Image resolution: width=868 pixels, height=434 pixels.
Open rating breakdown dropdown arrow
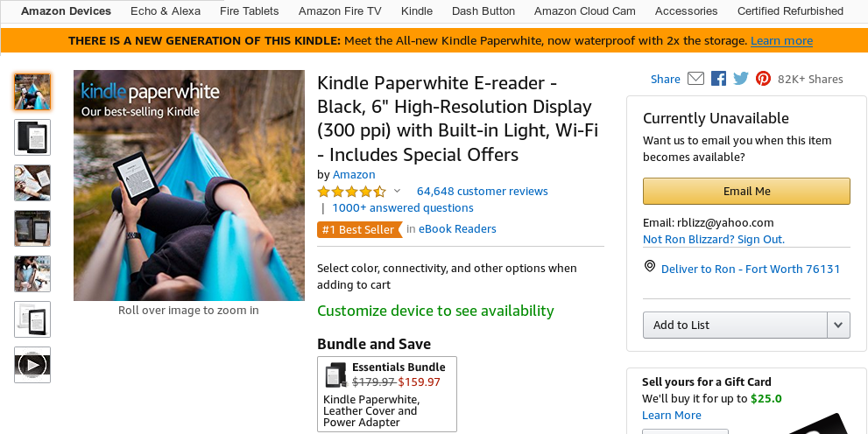pos(397,192)
